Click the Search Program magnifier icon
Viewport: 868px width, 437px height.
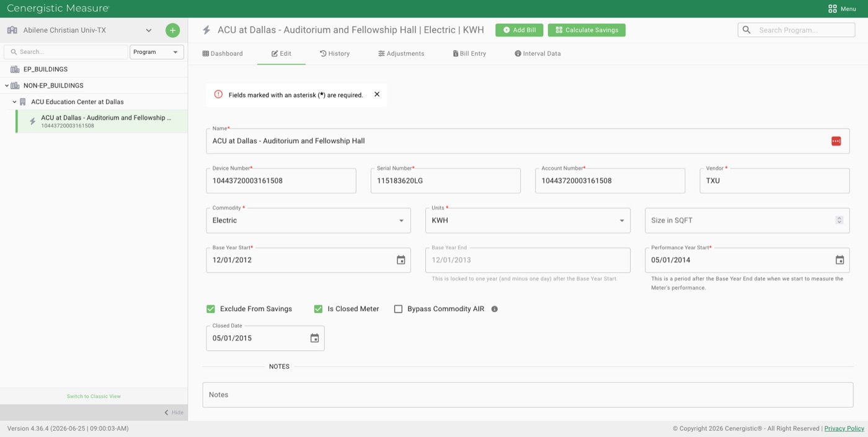tap(746, 30)
